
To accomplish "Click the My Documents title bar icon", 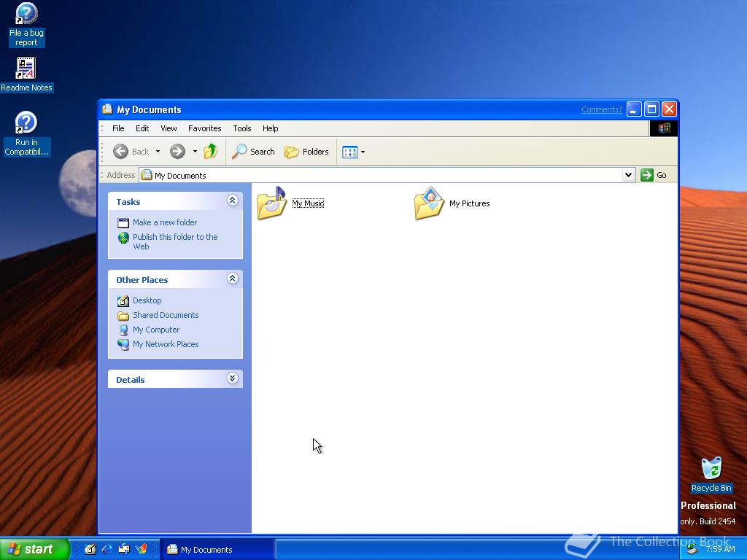I will [x=108, y=109].
